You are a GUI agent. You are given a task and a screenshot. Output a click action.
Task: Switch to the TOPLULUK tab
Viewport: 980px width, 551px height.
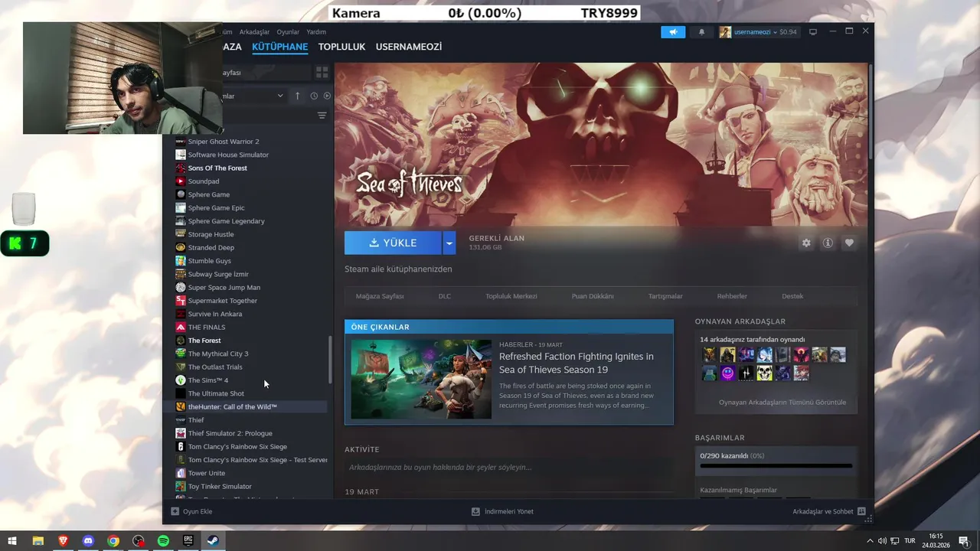pyautogui.click(x=341, y=47)
